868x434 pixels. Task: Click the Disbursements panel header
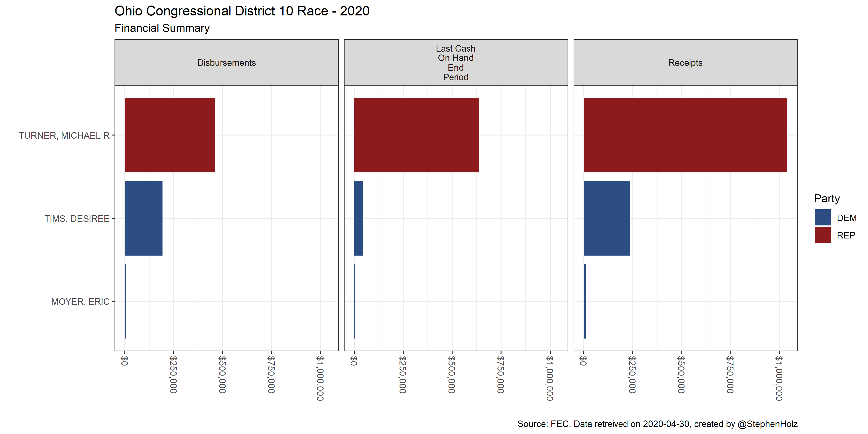click(x=226, y=63)
